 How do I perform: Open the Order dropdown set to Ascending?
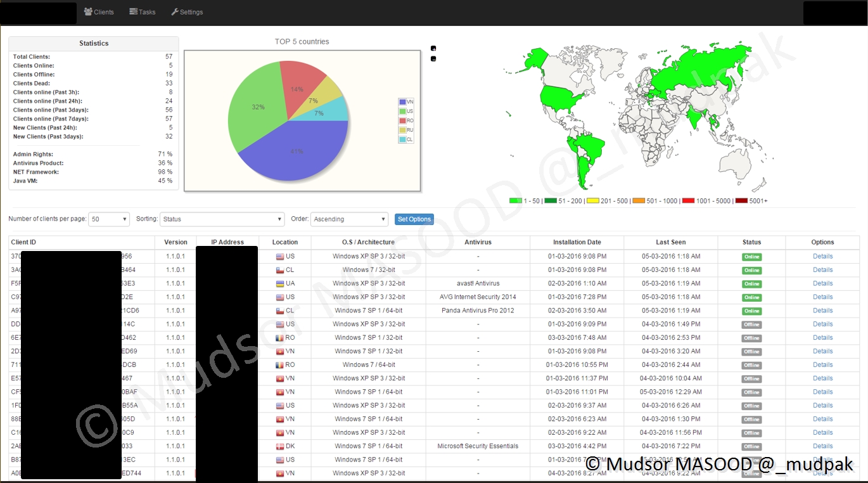coord(349,219)
